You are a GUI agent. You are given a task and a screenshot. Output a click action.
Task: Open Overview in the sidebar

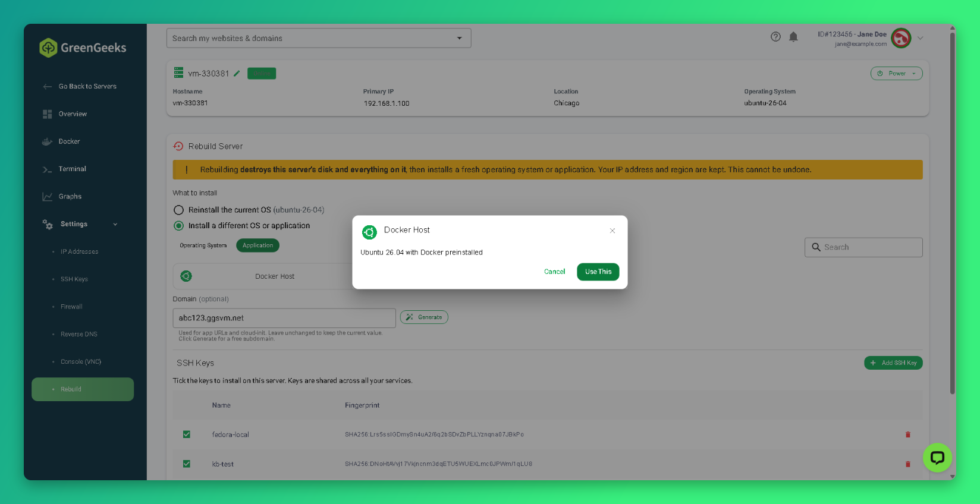tap(73, 114)
